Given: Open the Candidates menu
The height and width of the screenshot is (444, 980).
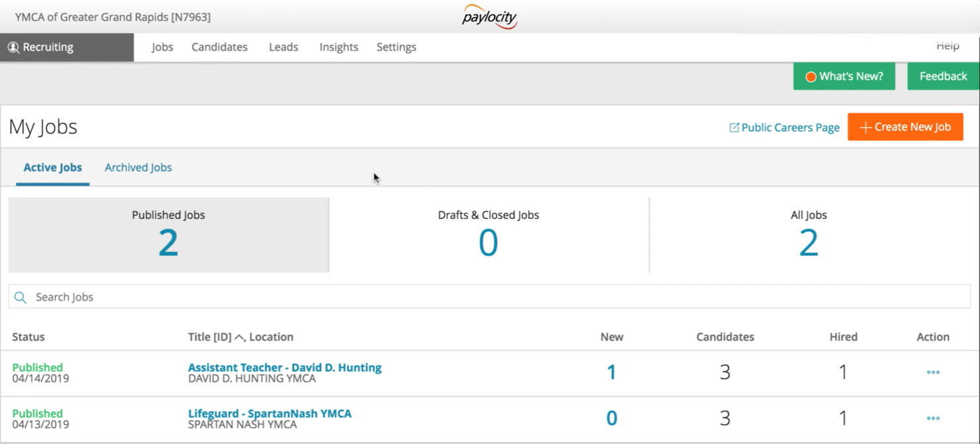Looking at the screenshot, I should 220,47.
